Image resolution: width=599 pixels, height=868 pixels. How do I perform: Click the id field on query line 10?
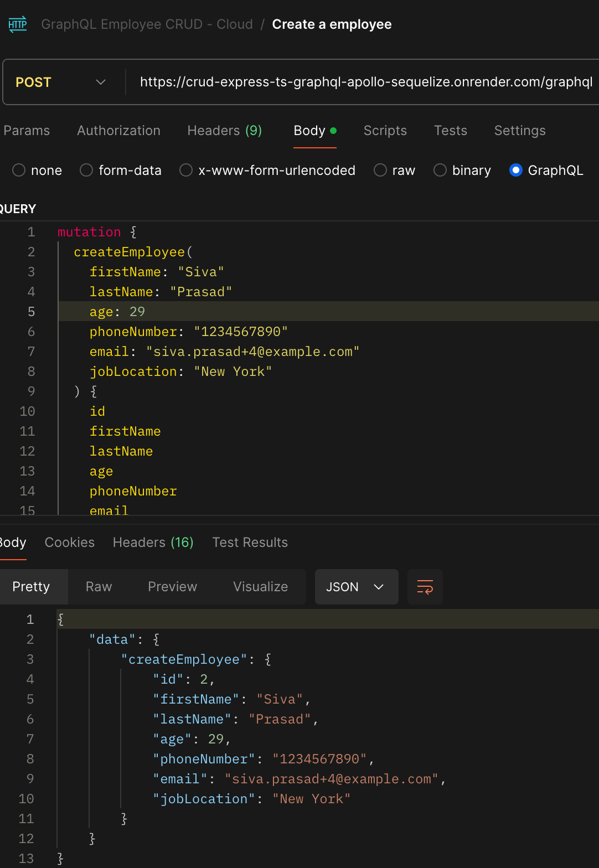pyautogui.click(x=97, y=411)
